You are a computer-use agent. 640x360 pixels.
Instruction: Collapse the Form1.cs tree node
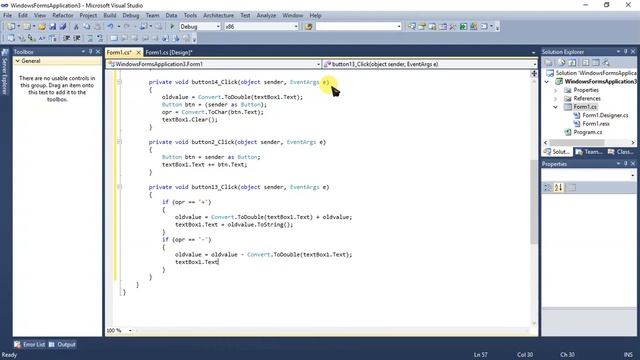click(556, 107)
